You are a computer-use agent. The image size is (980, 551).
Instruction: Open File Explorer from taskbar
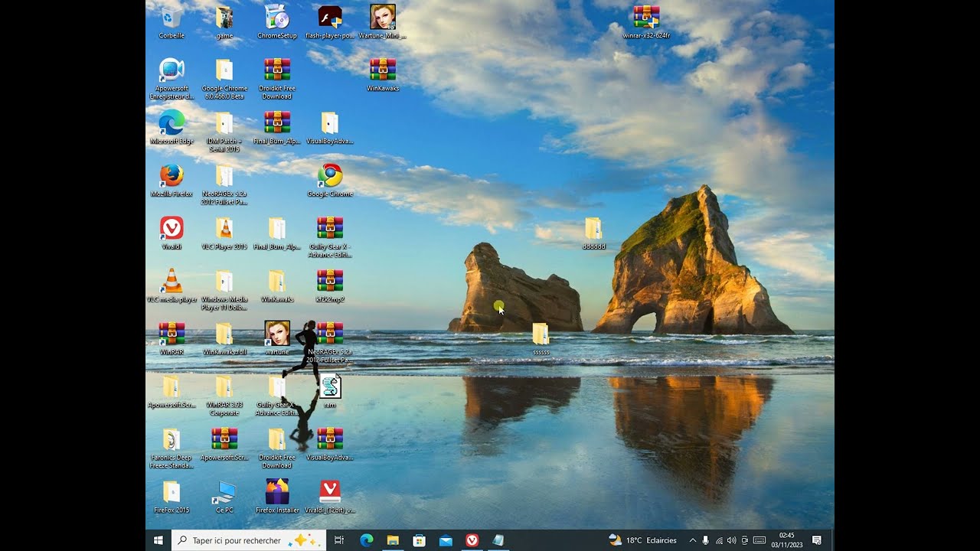pyautogui.click(x=393, y=540)
